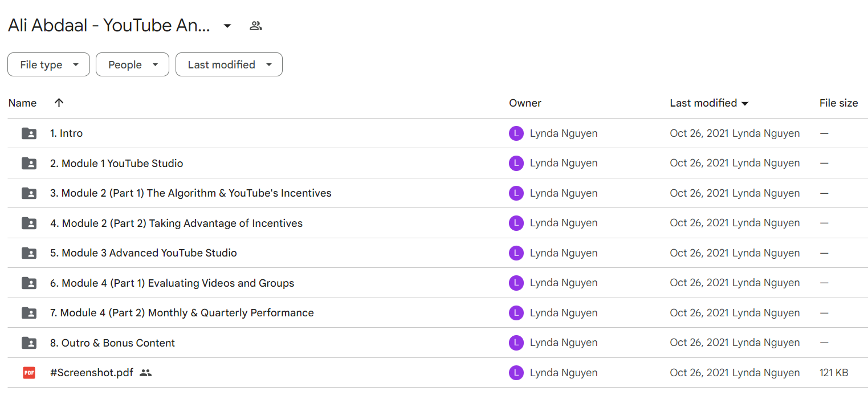The width and height of the screenshot is (868, 399).
Task: Open '2. Module 1 YouTube Studio' folder
Action: [116, 164]
